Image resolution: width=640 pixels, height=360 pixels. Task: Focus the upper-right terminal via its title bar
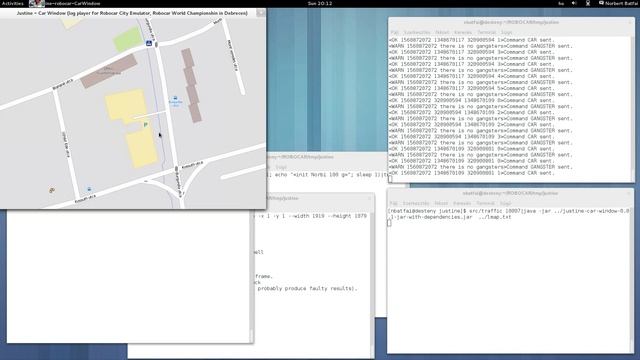point(511,22)
